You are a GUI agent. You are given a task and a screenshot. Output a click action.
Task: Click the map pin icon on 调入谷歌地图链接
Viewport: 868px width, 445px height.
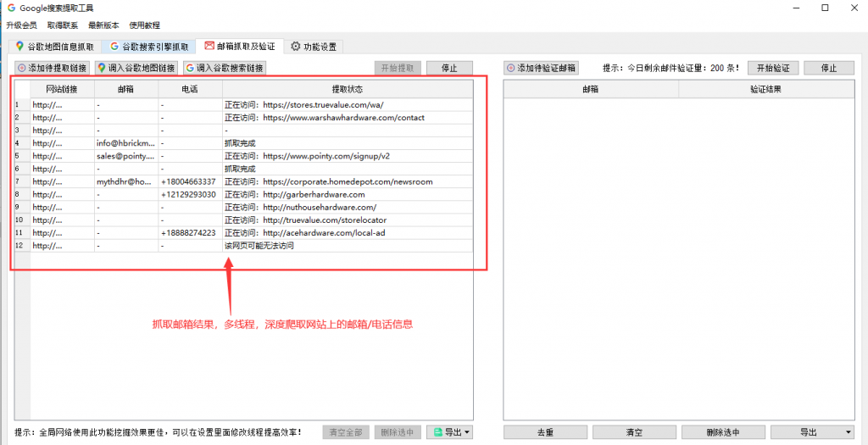[102, 68]
